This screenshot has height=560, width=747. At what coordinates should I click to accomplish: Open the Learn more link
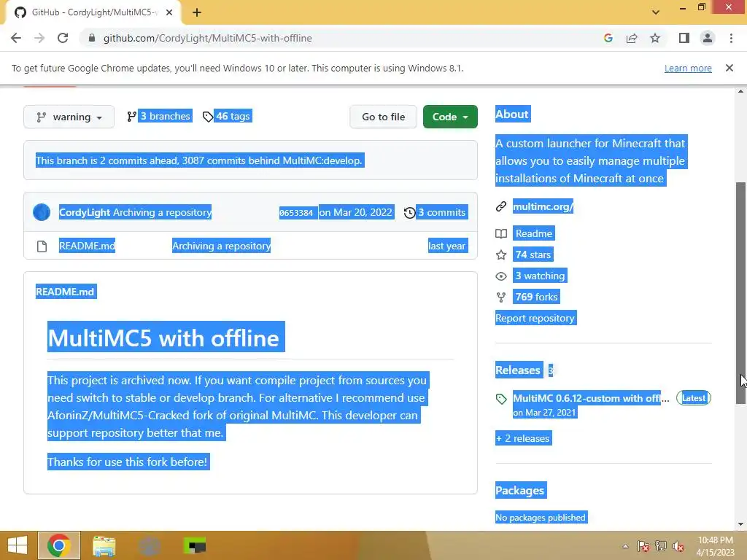pyautogui.click(x=688, y=68)
